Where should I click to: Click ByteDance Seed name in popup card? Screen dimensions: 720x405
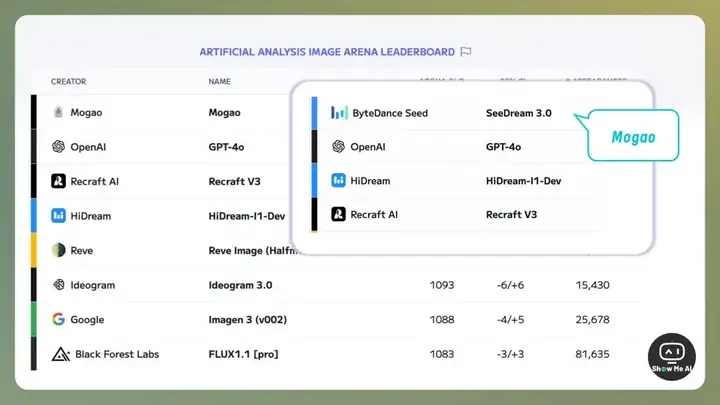[390, 113]
